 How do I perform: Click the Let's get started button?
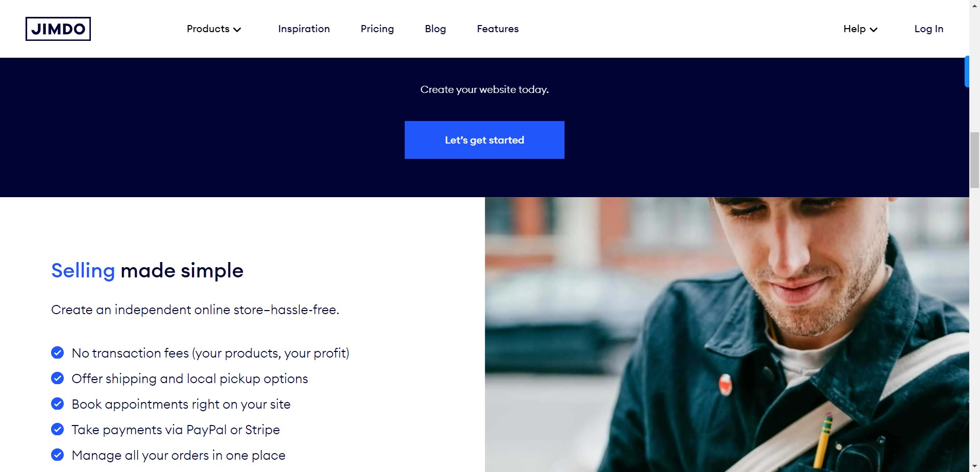point(484,140)
